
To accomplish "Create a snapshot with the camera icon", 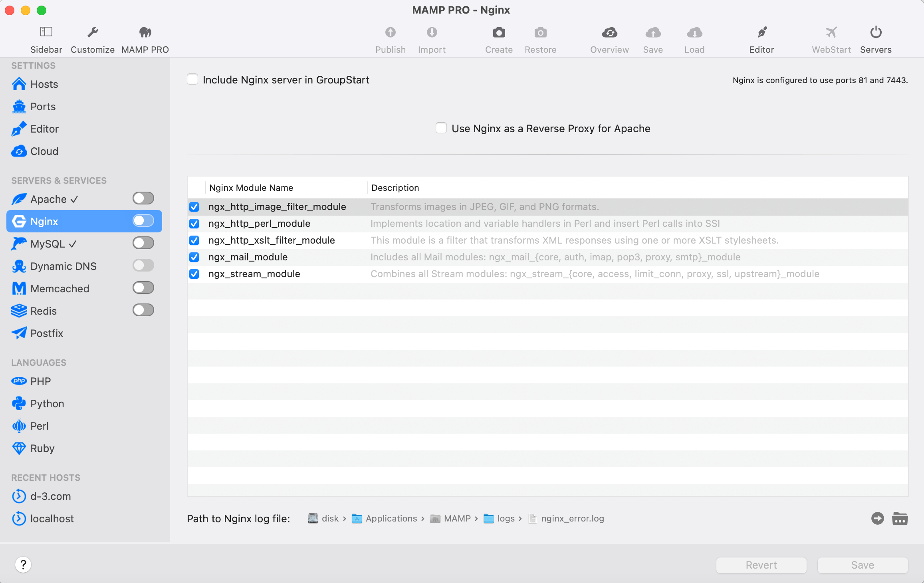I will point(499,32).
